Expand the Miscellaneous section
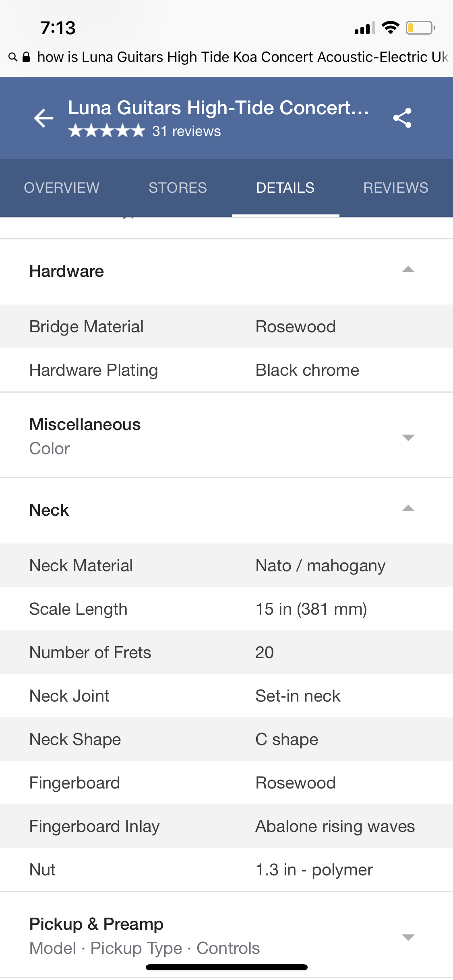This screenshot has height=980, width=453. point(408,437)
